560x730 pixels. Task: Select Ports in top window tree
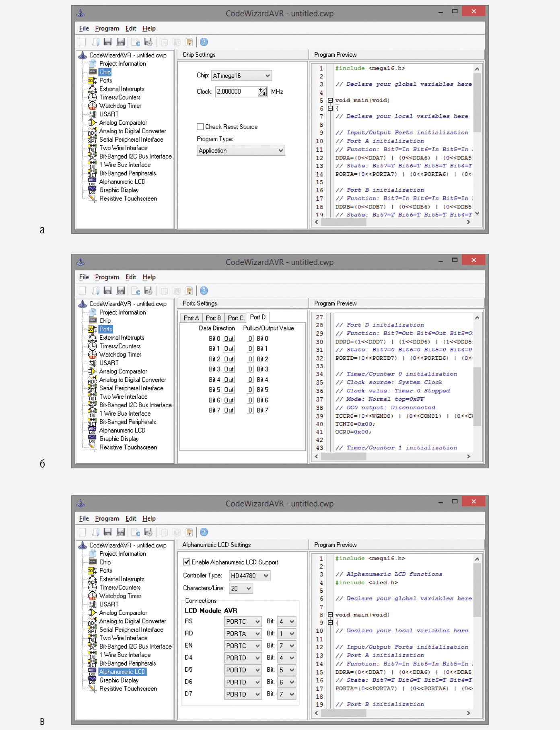[x=106, y=80]
